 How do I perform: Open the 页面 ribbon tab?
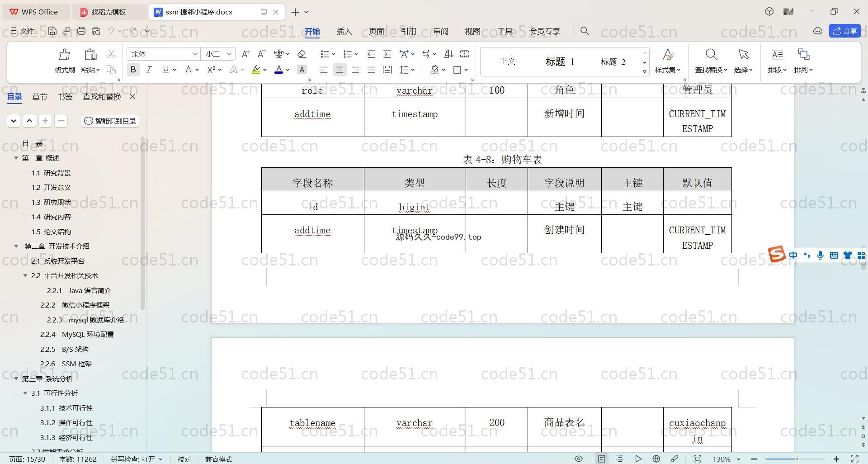click(x=376, y=31)
